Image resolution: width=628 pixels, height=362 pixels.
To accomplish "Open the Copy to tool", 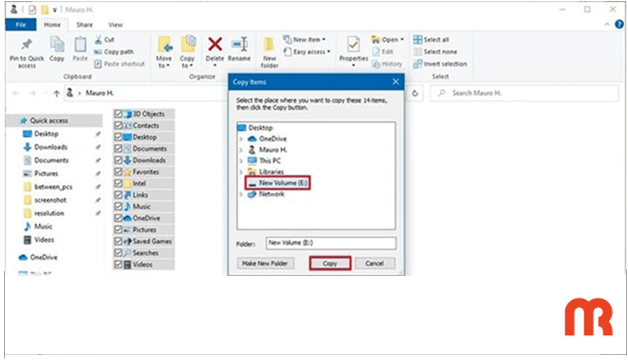I will tap(187, 52).
